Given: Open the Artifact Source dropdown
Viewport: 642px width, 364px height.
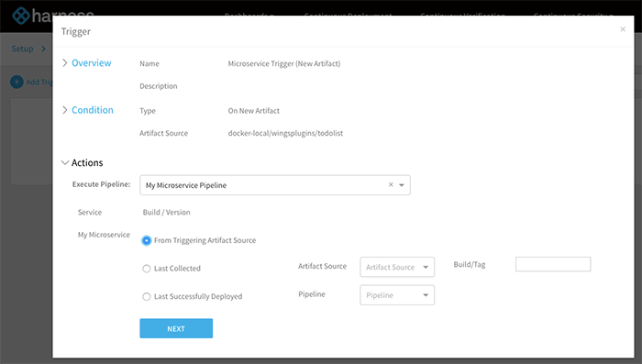Looking at the screenshot, I should click(397, 267).
